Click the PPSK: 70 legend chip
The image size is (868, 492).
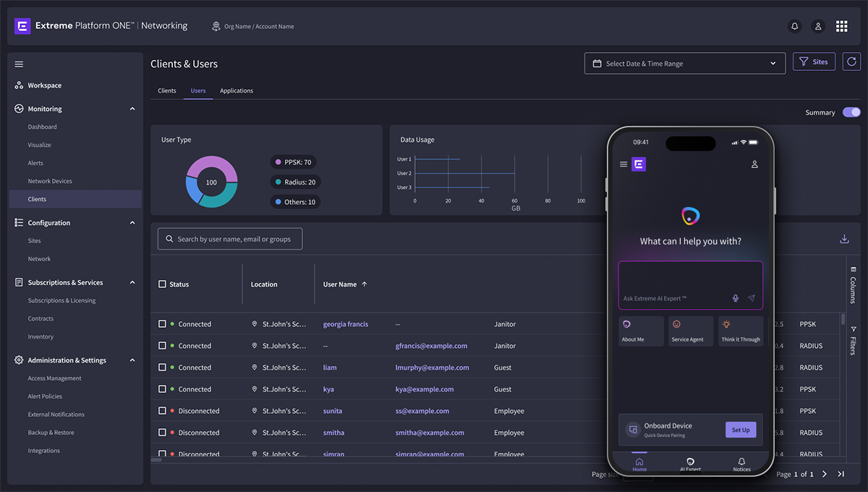[x=293, y=162]
